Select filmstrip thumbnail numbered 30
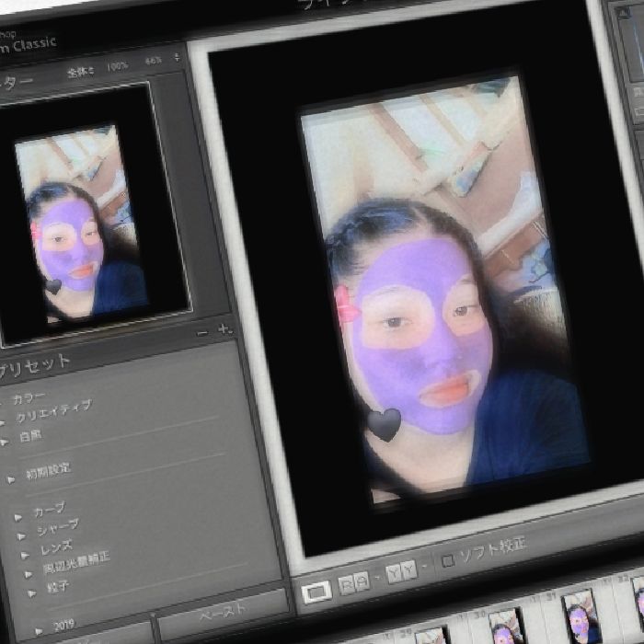The width and height of the screenshot is (644, 644). [x=506, y=626]
